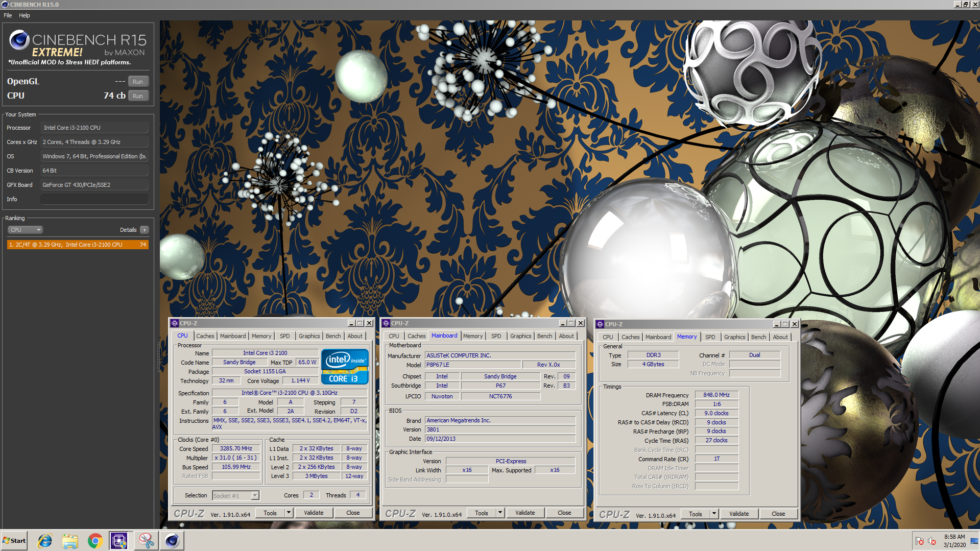980x551 pixels.
Task: Open the Socket #1 selection dropdown
Action: [236, 496]
